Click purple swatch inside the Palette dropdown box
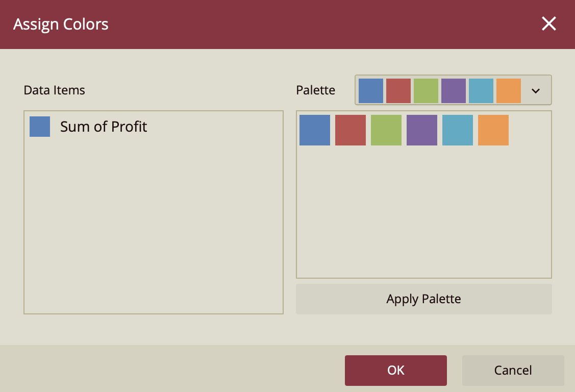This screenshot has width=575, height=392. (454, 91)
